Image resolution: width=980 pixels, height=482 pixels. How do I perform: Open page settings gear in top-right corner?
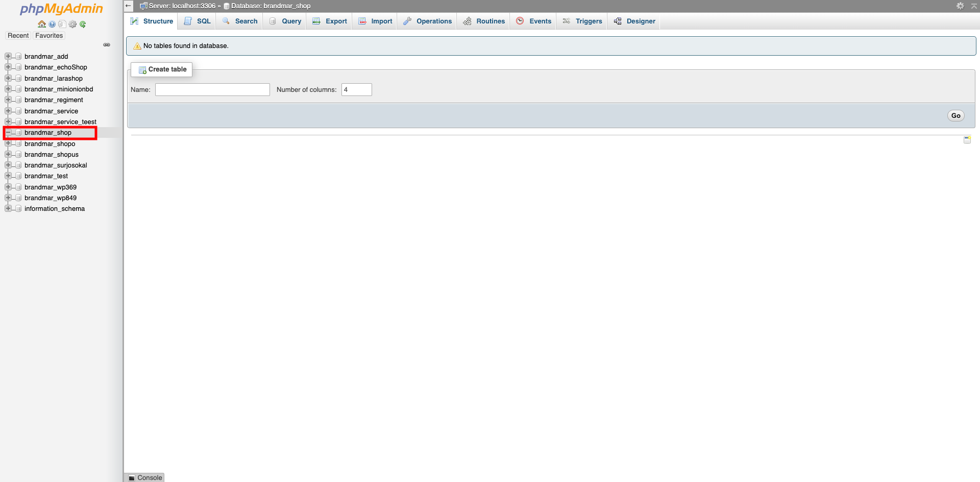coord(960,6)
